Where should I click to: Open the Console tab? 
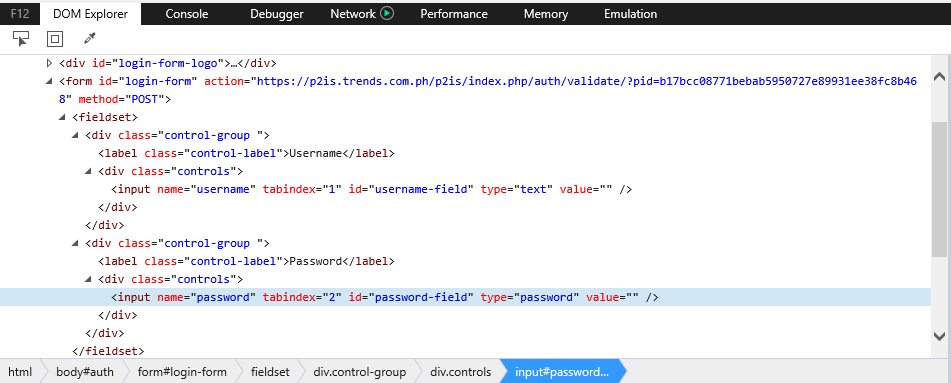coord(187,13)
